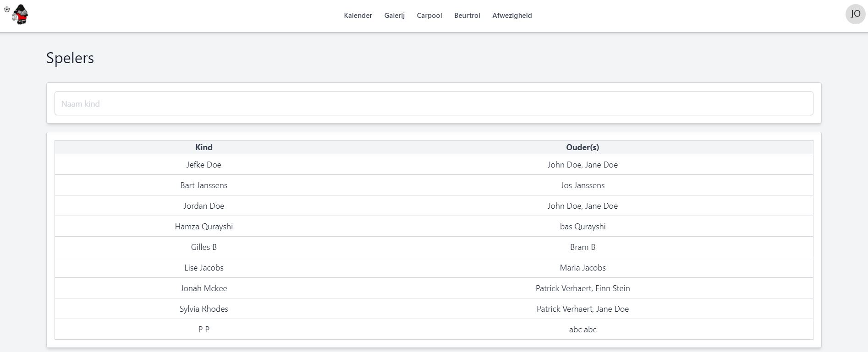
Task: Open the Hamza Qurayshi row
Action: [x=203, y=227]
